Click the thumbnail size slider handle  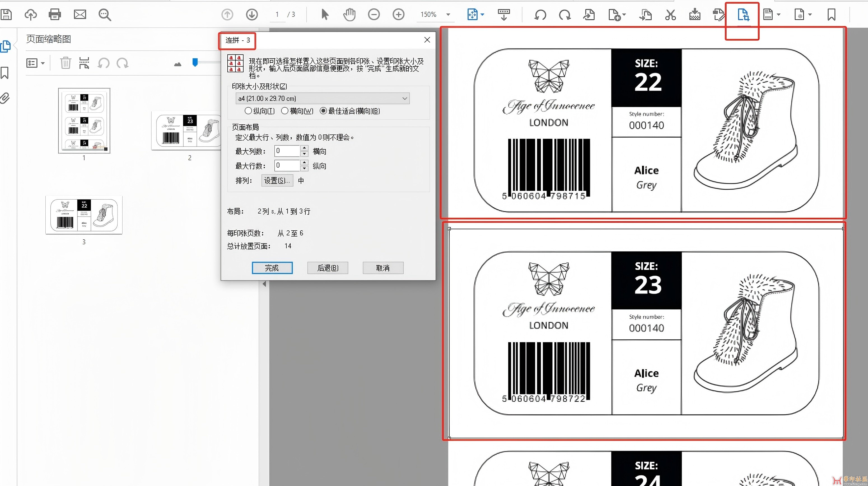(195, 63)
